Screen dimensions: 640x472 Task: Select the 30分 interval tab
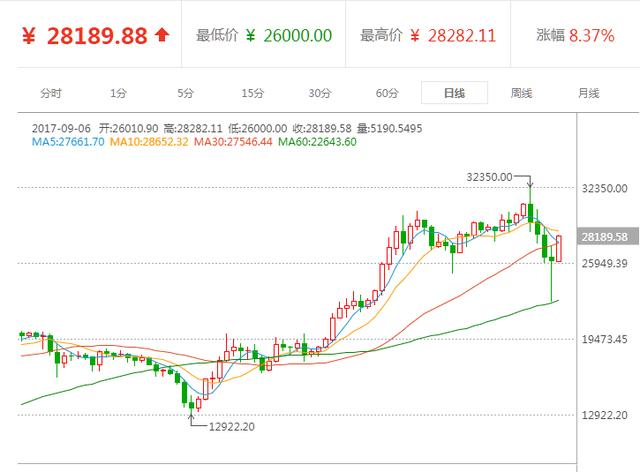pyautogui.click(x=320, y=93)
